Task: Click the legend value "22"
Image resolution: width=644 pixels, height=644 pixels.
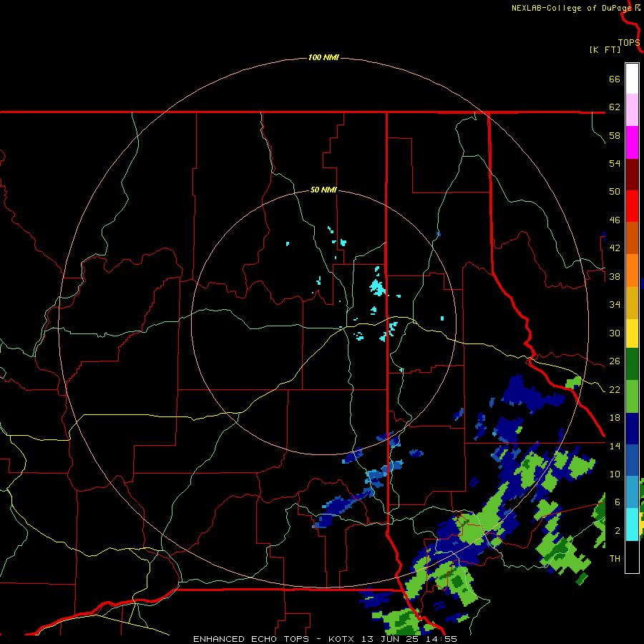Action: click(615, 390)
